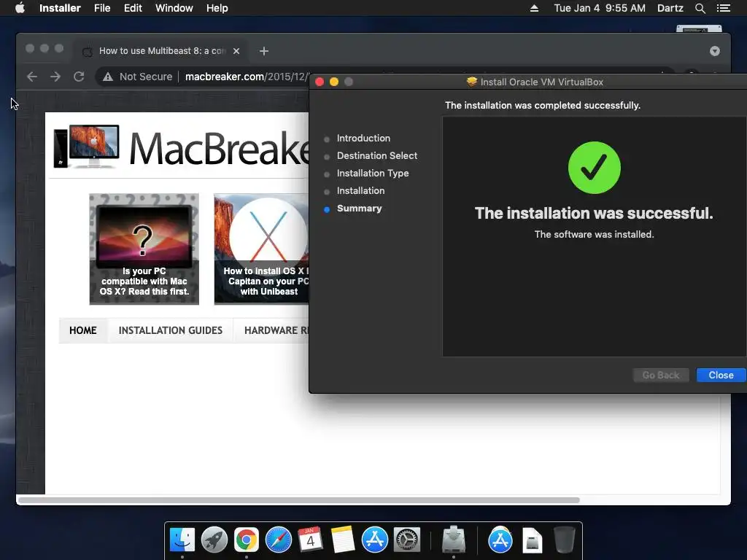Open Spotlight search magnifier
This screenshot has height=560, width=747.
coord(700,8)
